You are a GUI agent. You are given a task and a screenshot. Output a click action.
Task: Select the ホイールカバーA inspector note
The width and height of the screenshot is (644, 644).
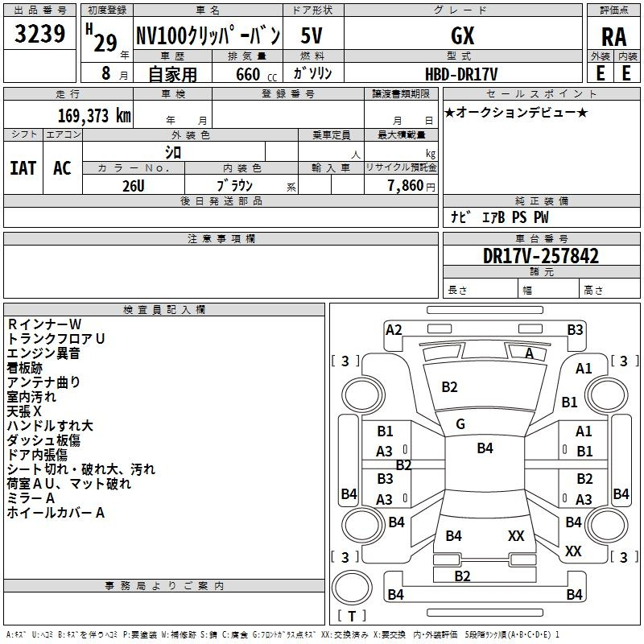click(56, 512)
